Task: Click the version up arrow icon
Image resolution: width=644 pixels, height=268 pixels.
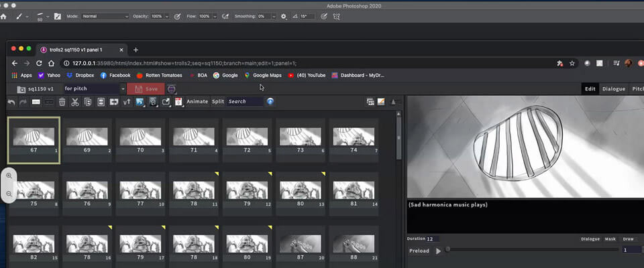Action: click(127, 102)
